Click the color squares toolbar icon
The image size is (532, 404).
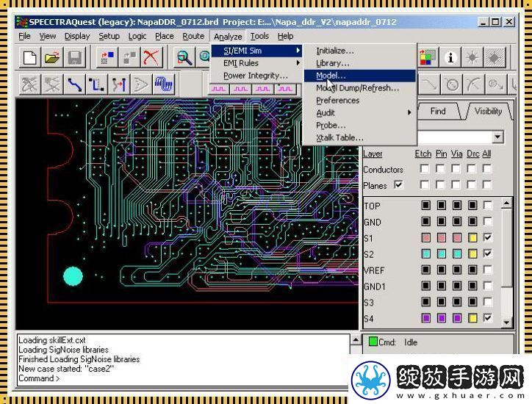tap(427, 58)
